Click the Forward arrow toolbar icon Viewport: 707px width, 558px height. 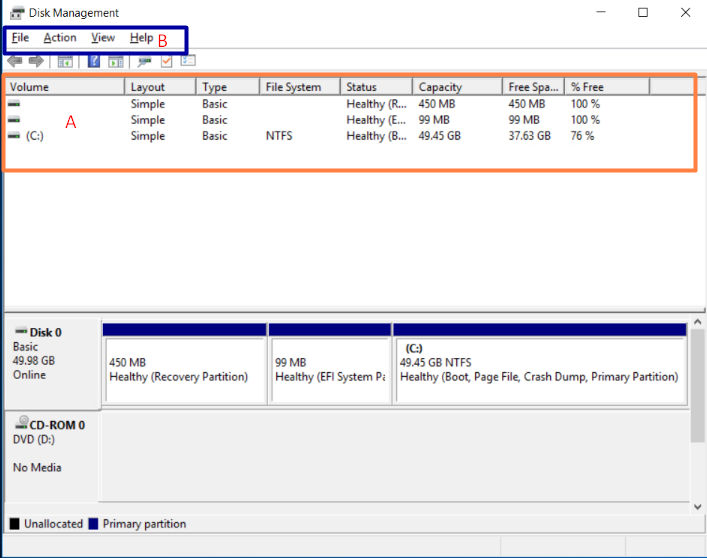click(36, 61)
